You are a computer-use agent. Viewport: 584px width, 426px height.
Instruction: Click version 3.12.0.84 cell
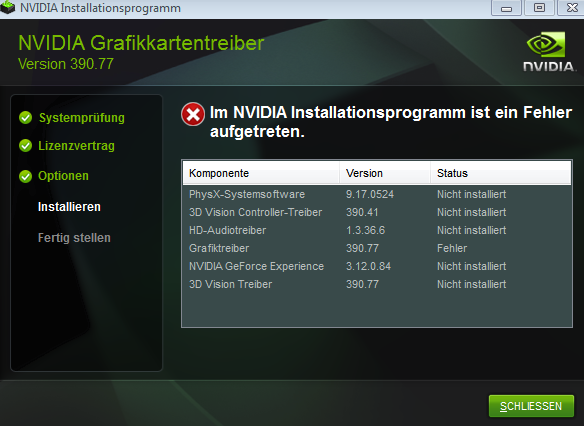[368, 266]
